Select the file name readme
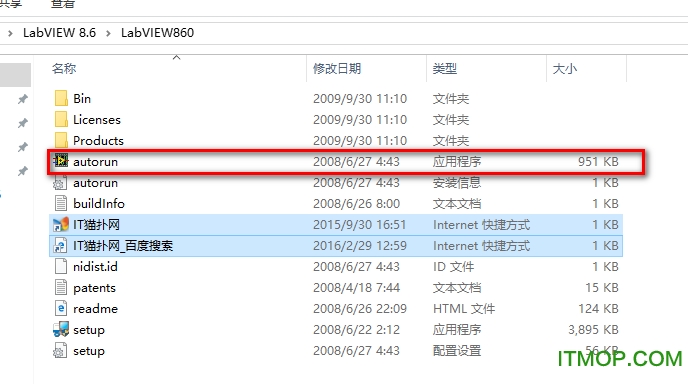 pos(95,309)
